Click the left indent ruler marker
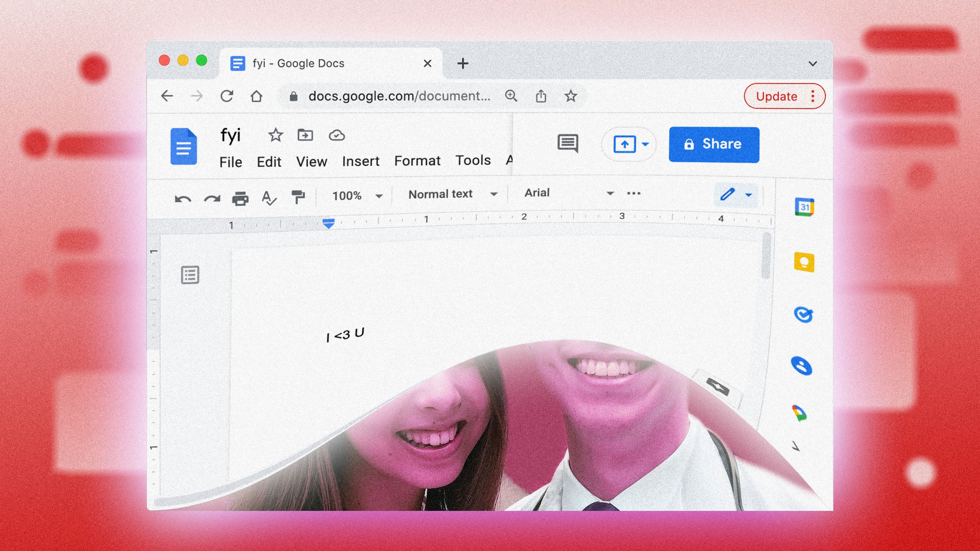This screenshot has width=980, height=551. coord(328,223)
